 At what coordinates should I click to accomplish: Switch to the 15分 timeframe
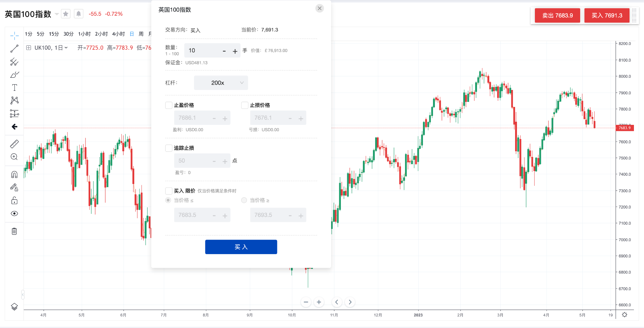click(54, 34)
